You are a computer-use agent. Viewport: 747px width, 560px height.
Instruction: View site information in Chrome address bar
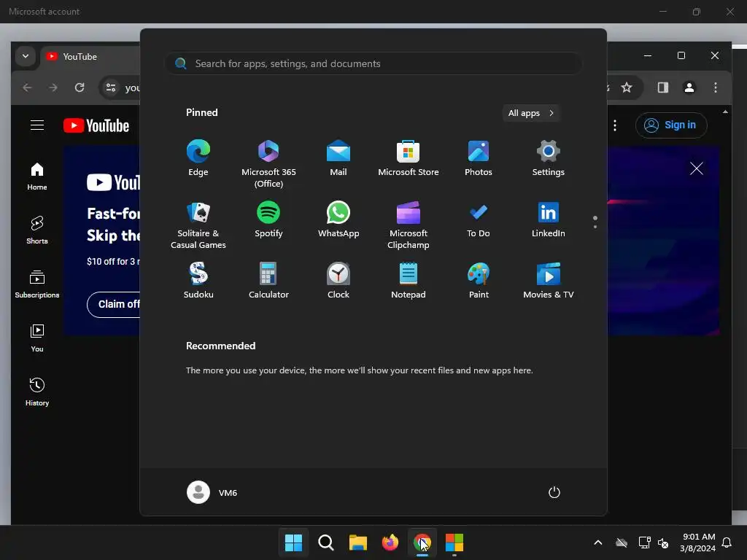coord(111,87)
